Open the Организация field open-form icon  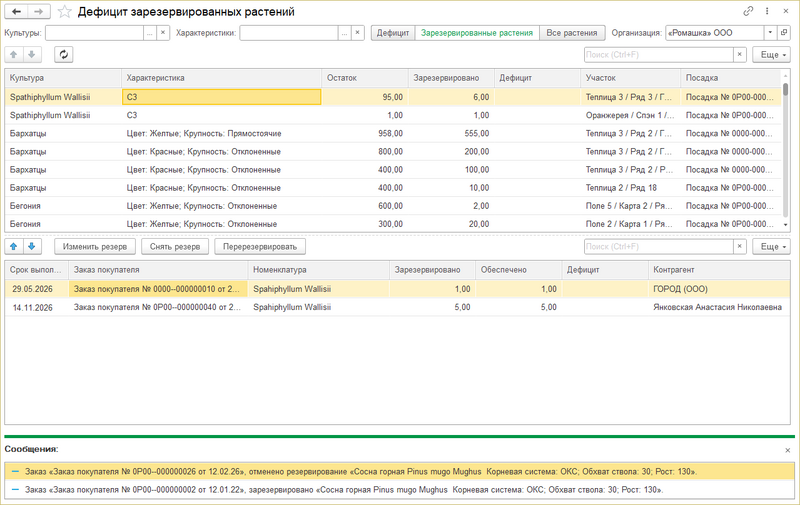click(784, 33)
